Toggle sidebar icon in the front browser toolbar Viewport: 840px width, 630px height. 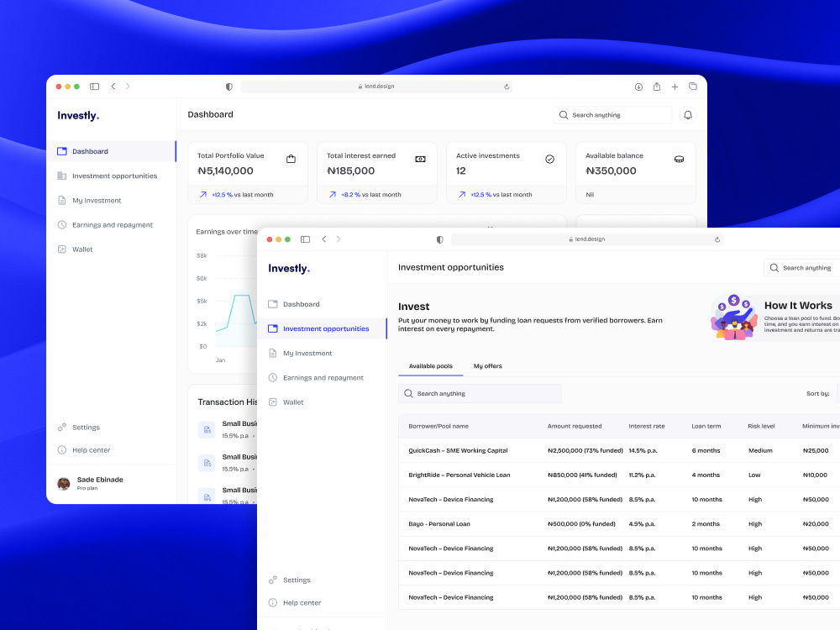tap(306, 239)
